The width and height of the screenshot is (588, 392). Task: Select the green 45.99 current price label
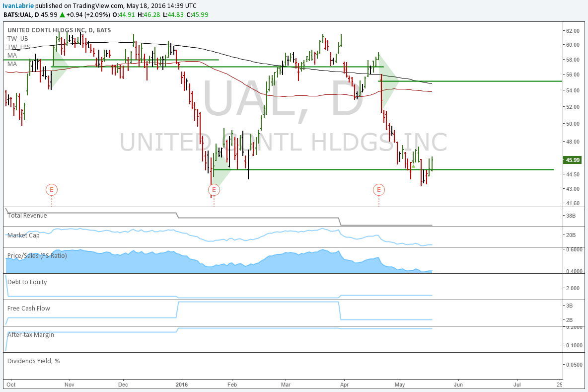(x=572, y=160)
